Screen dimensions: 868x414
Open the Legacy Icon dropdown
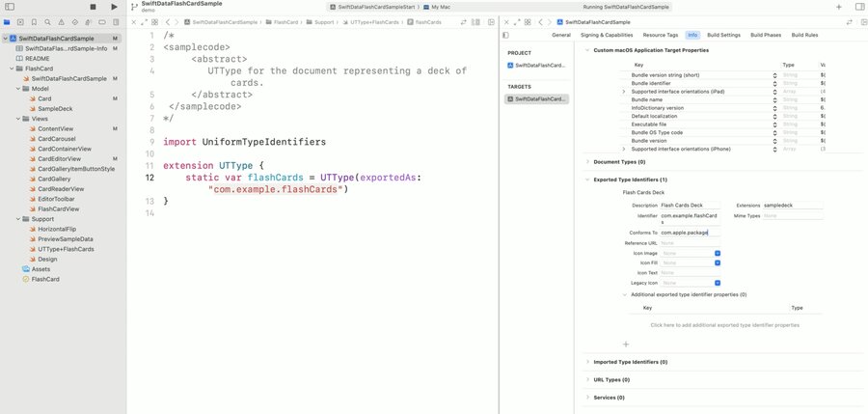(x=718, y=283)
